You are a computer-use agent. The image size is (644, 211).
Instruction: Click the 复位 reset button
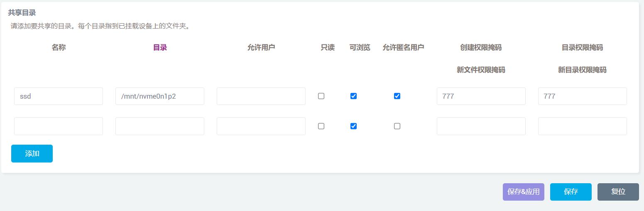click(x=618, y=192)
